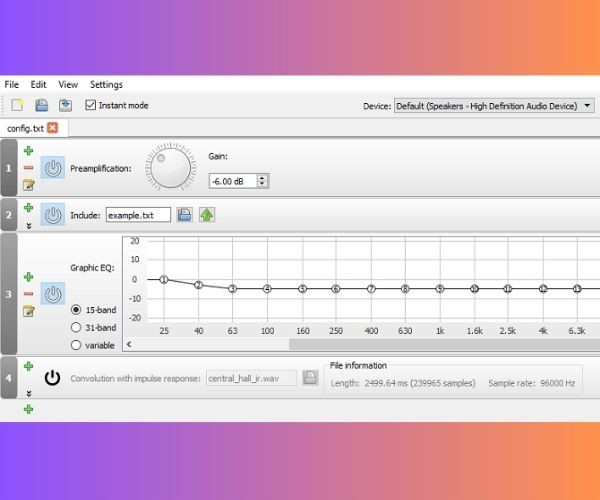Click EQ band point 1 at 25 Hz
This screenshot has height=500, width=600.
164,280
